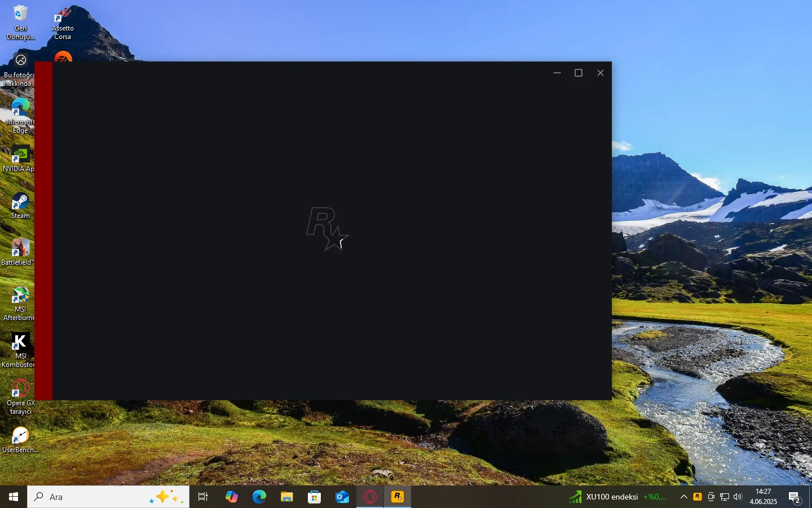This screenshot has width=812, height=508.
Task: Select the MSI Kombustor desktop shortcut
Action: [x=19, y=351]
